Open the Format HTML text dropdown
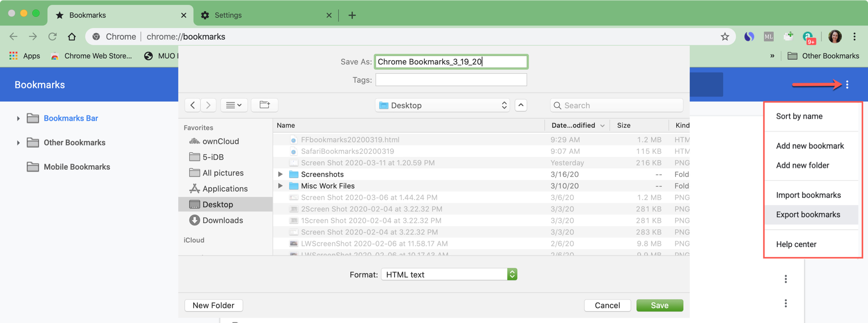The height and width of the screenshot is (323, 868). pos(449,274)
